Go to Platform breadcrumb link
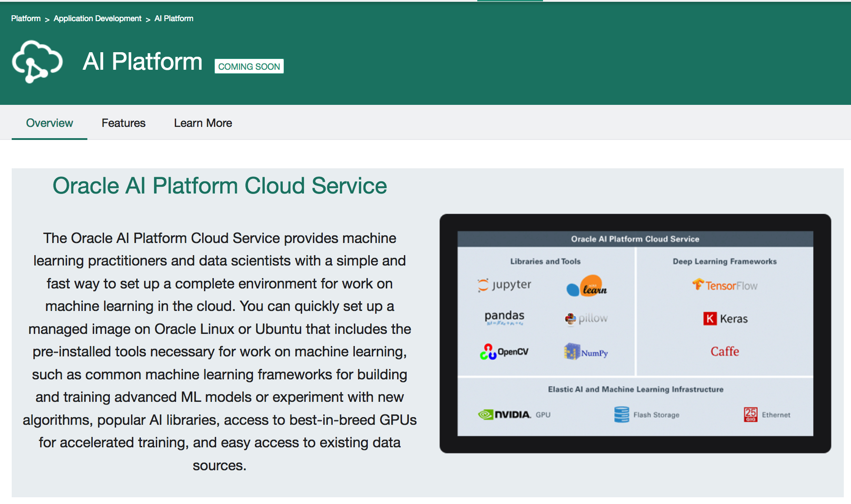The width and height of the screenshot is (851, 504). [x=26, y=18]
